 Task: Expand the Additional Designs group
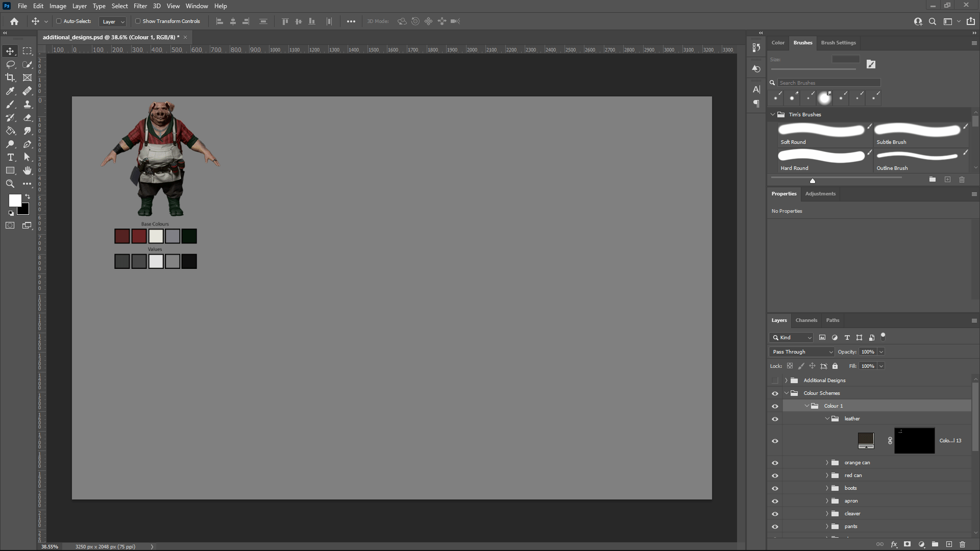pos(786,381)
